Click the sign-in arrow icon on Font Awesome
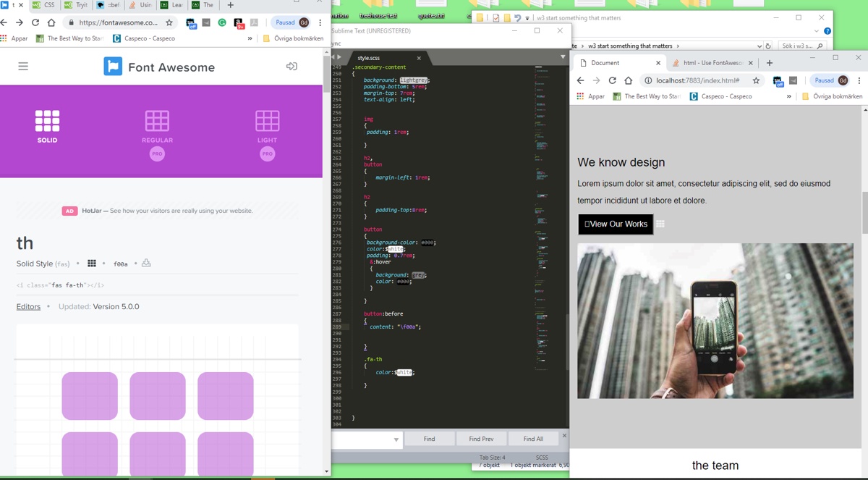 (292, 67)
